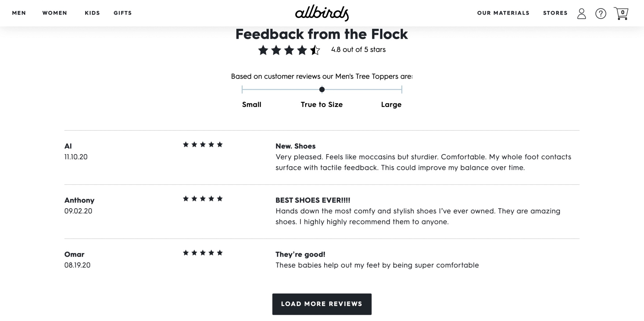Click the size fit slider dot
Viewport: 644px width, 321px height.
coord(322,89)
